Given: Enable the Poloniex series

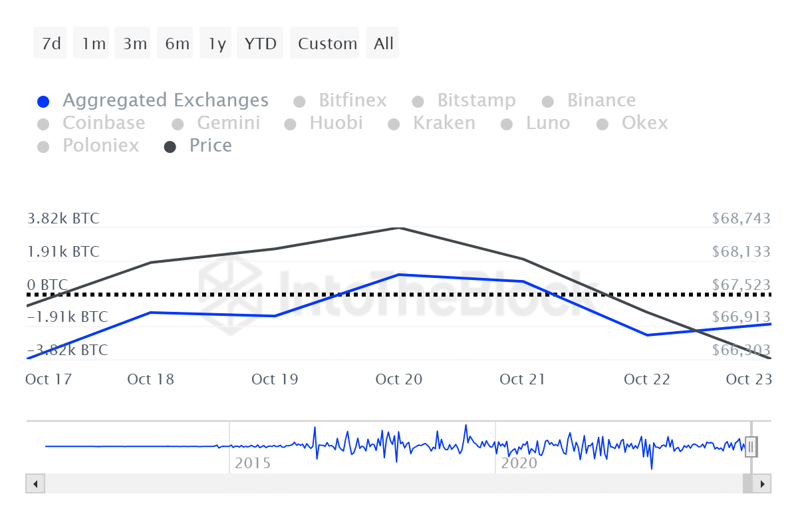Looking at the screenshot, I should [x=43, y=146].
